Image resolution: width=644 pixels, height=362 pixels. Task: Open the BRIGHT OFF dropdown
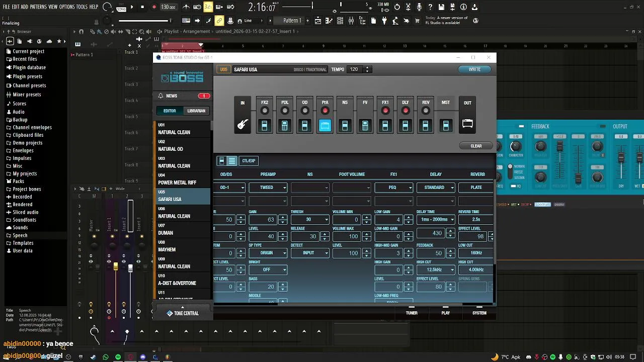(x=268, y=269)
